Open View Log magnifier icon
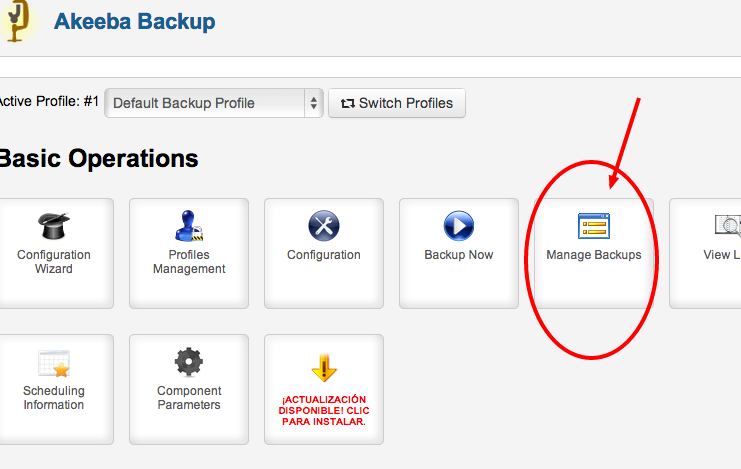The width and height of the screenshot is (741, 469). tap(728, 226)
